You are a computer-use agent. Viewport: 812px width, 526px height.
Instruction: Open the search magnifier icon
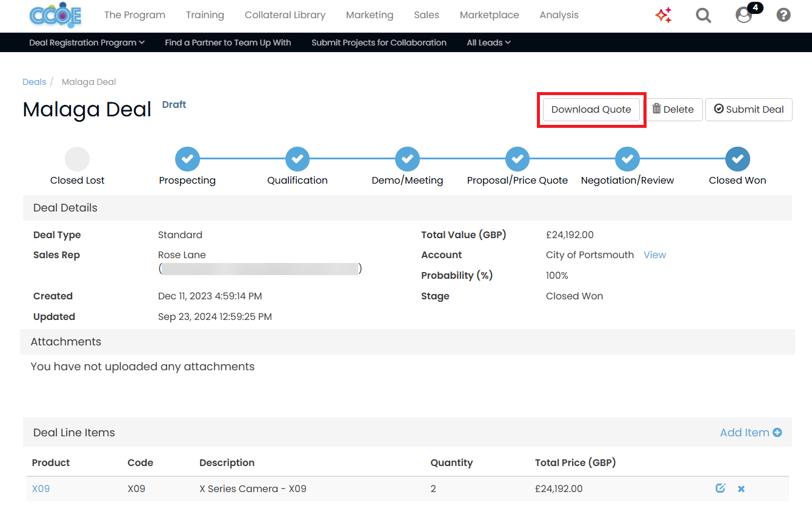(704, 15)
